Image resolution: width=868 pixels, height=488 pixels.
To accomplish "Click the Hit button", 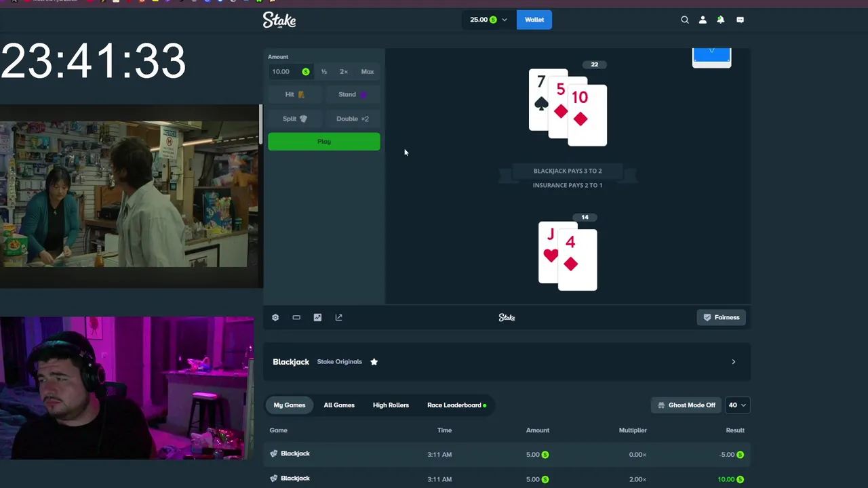I will point(295,94).
